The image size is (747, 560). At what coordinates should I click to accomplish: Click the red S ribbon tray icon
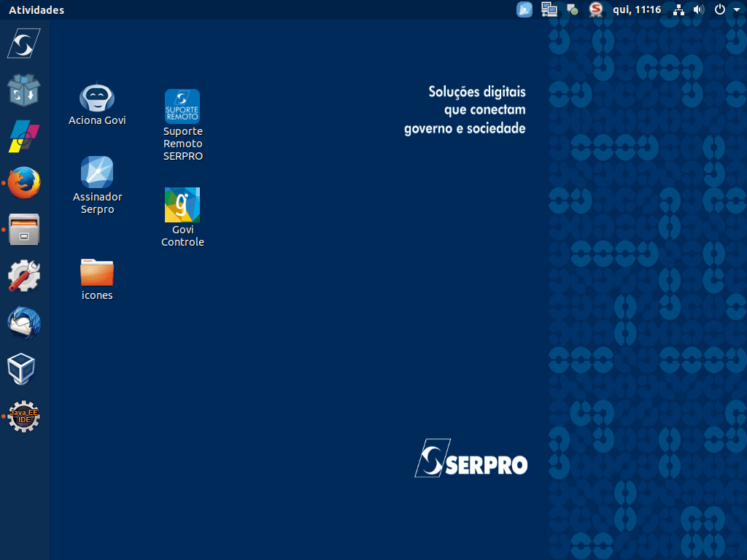pos(595,9)
